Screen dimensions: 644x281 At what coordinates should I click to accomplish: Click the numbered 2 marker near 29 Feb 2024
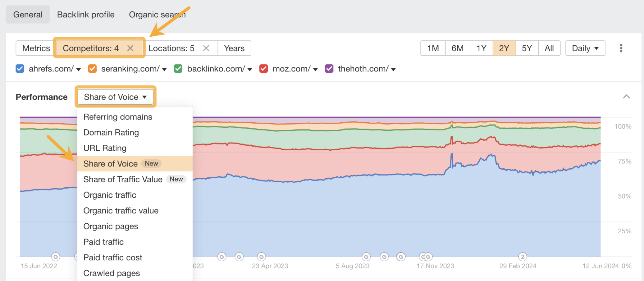tap(523, 257)
